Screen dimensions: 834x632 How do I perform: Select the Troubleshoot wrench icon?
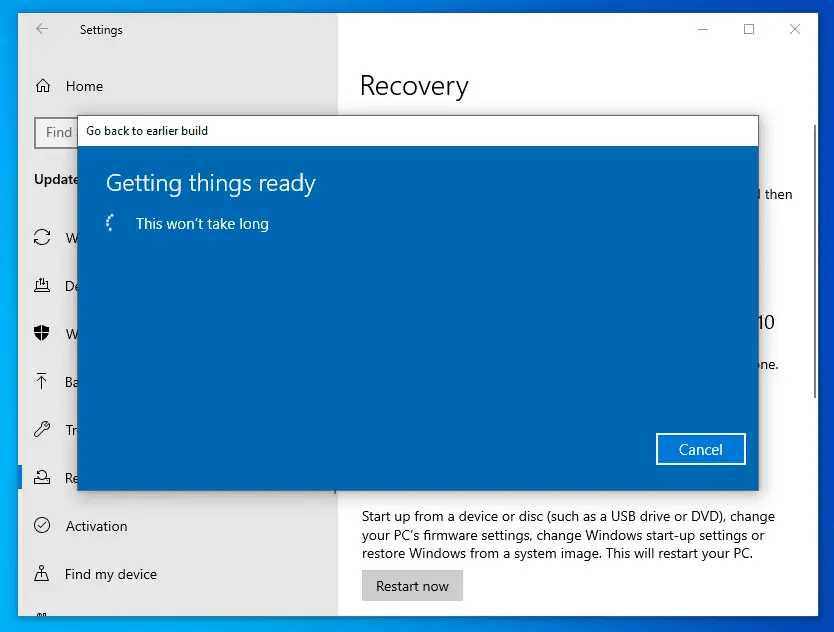tap(42, 430)
